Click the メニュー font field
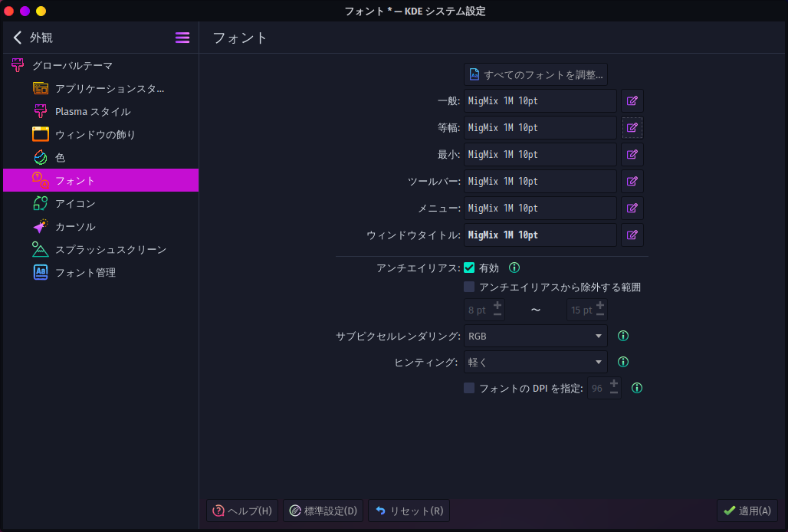Viewport: 788px width, 532px height. 540,208
